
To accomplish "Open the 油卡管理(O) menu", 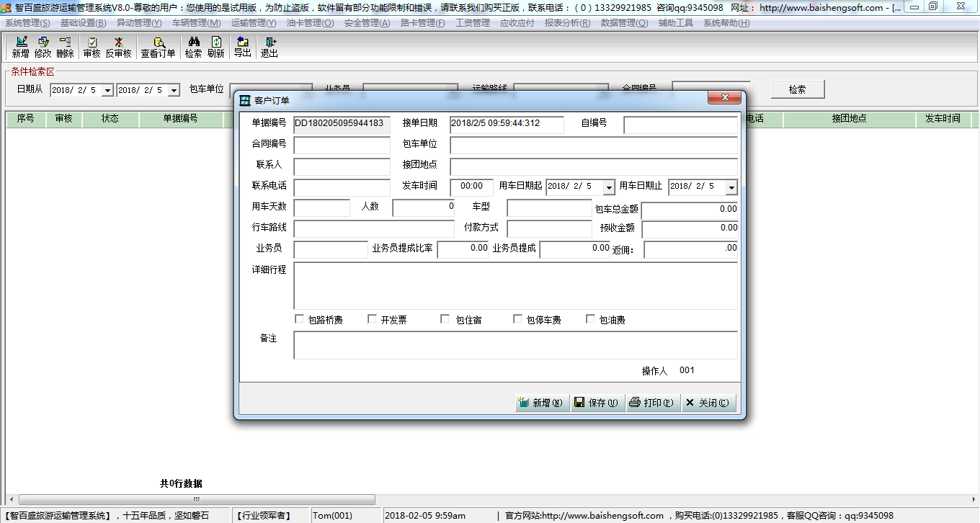I will click(311, 23).
